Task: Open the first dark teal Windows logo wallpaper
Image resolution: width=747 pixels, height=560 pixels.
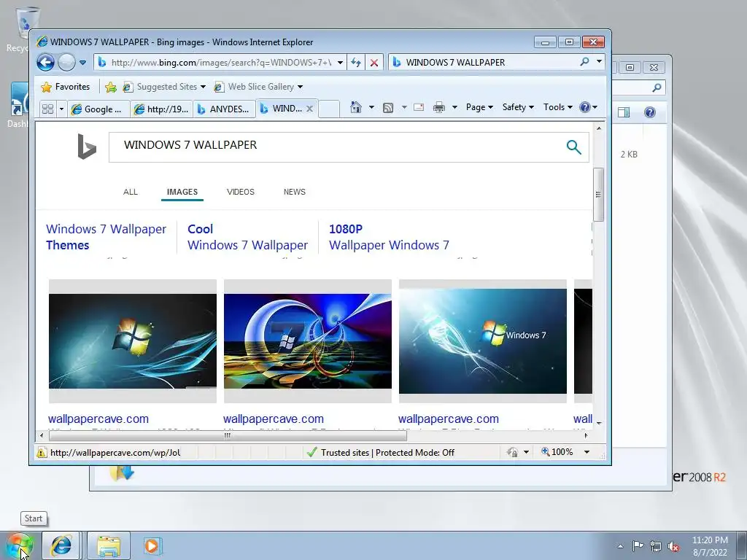Action: tap(133, 341)
